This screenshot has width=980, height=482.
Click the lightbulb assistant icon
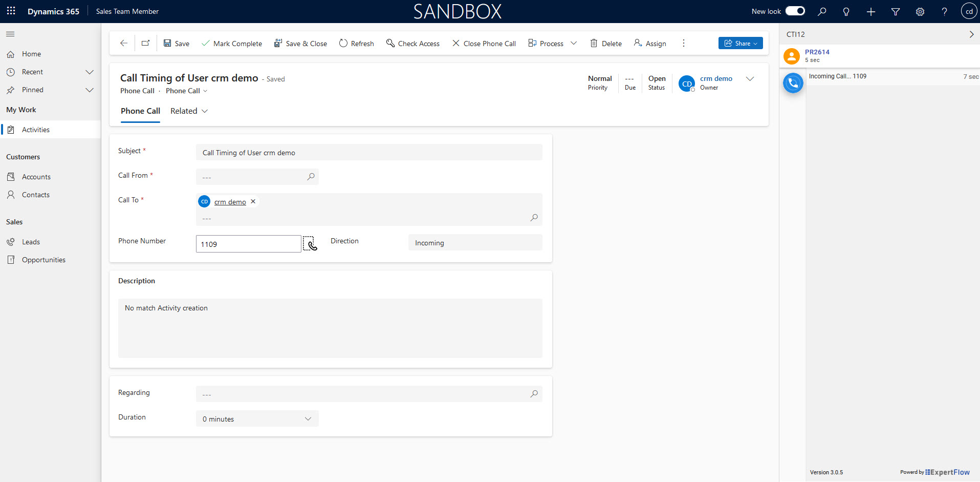click(846, 12)
